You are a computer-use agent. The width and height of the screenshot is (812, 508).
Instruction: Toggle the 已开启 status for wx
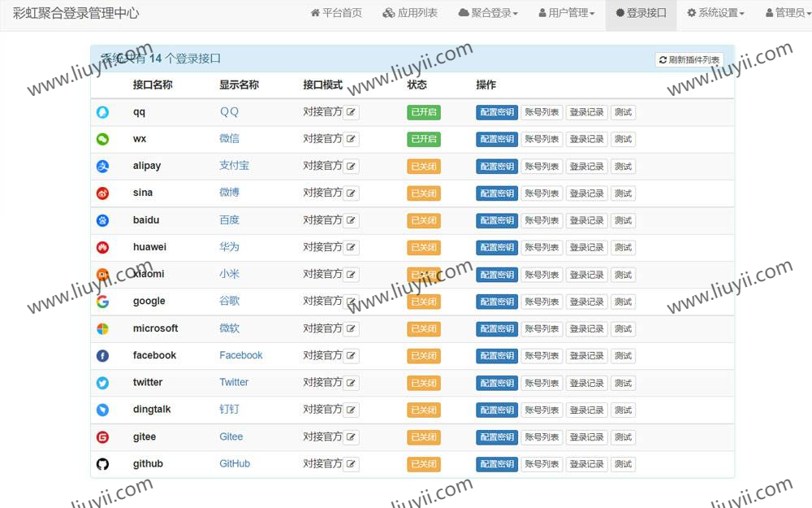click(x=424, y=139)
